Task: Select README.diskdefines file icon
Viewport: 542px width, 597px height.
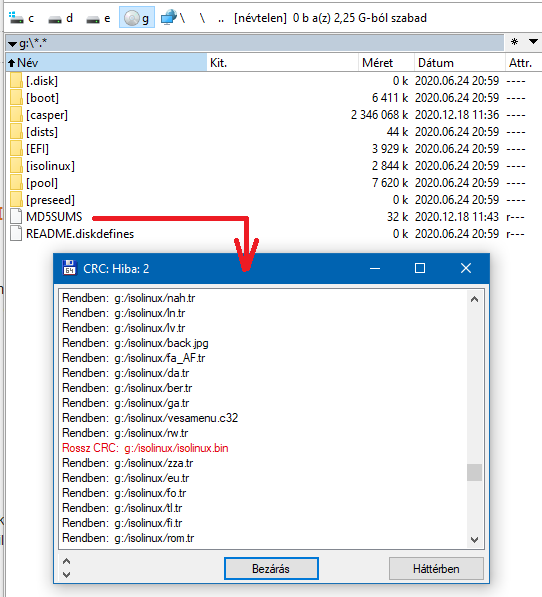Action: (x=16, y=234)
